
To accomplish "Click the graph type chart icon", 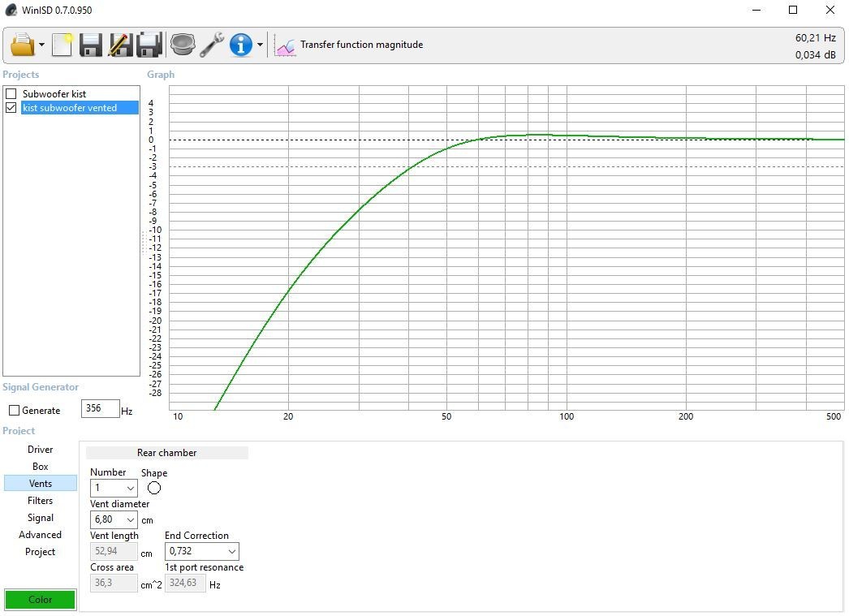I will pos(285,45).
